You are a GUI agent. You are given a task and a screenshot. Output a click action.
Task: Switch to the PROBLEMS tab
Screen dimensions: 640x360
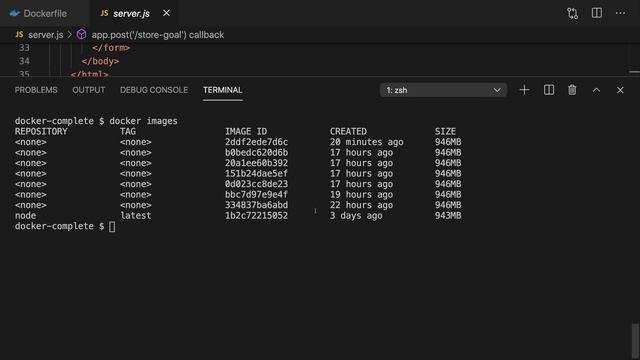[x=36, y=90]
